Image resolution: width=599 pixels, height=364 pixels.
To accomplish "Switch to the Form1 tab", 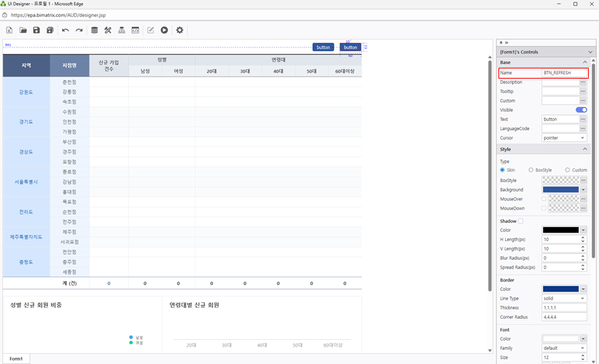I will 16,359.
